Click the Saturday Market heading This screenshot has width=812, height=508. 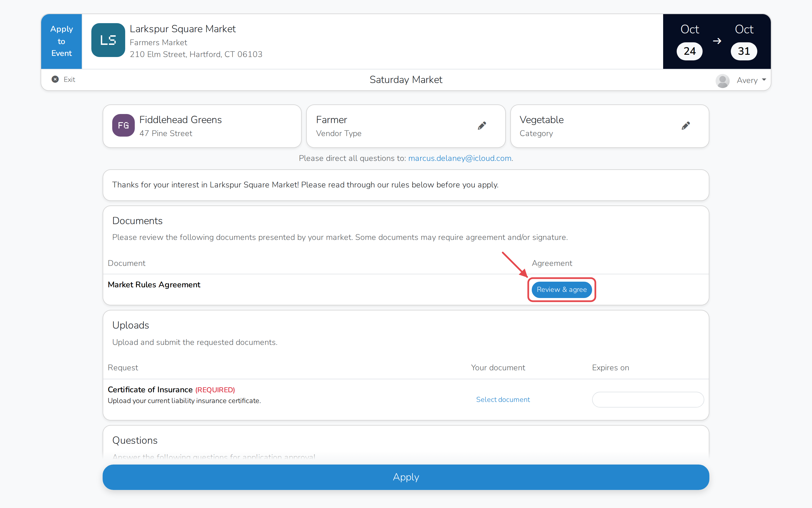point(406,80)
